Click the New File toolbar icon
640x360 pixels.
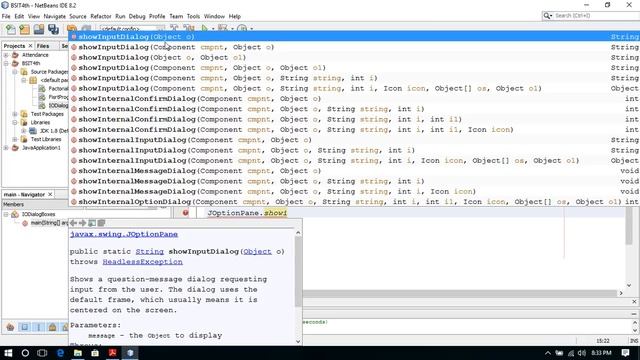coord(11,29)
